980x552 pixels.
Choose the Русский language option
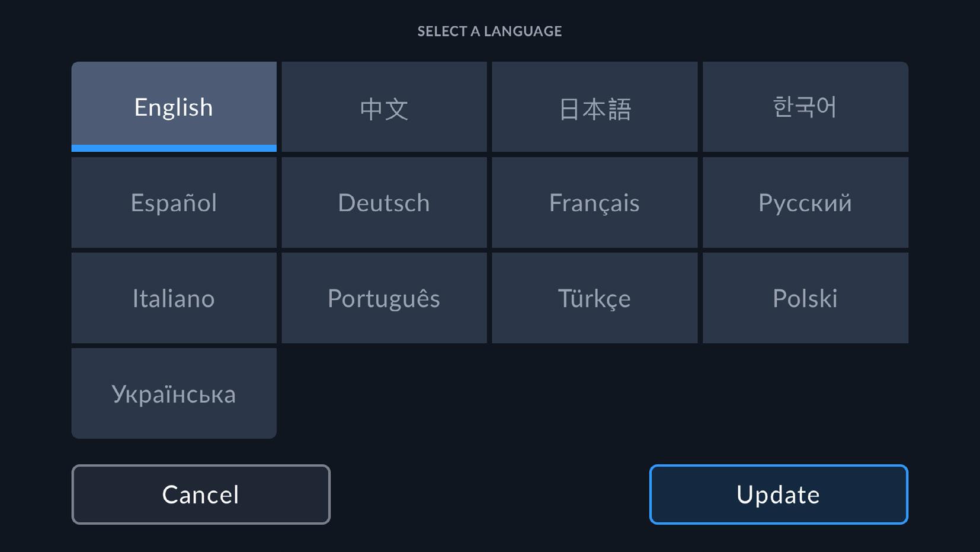(x=805, y=202)
